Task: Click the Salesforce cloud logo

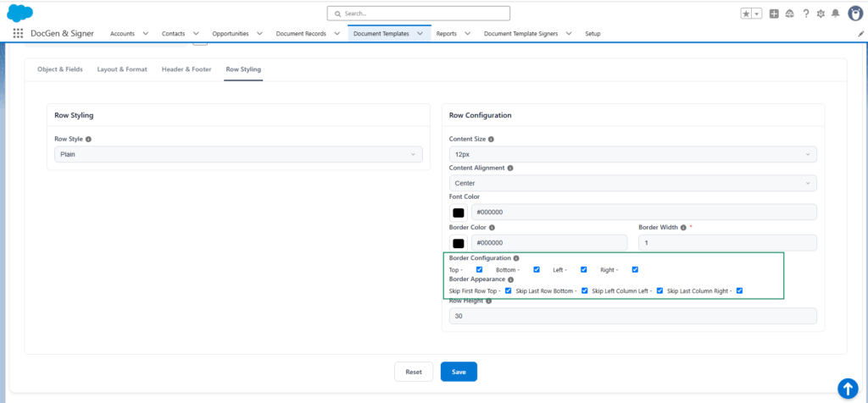Action: [x=20, y=13]
